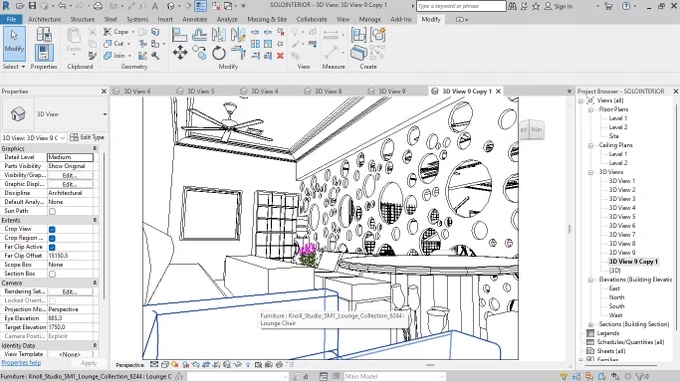The image size is (680, 382).
Task: Toggle the Properties palette button
Action: click(x=44, y=53)
